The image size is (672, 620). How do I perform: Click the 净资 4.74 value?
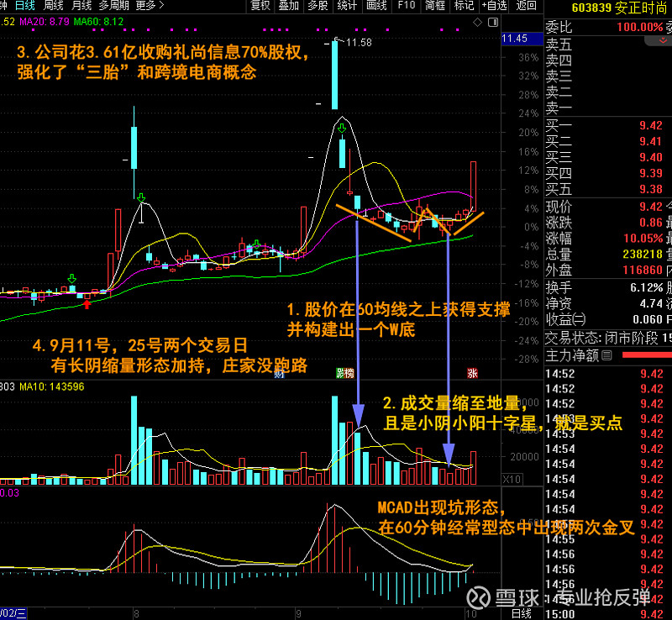click(651, 303)
